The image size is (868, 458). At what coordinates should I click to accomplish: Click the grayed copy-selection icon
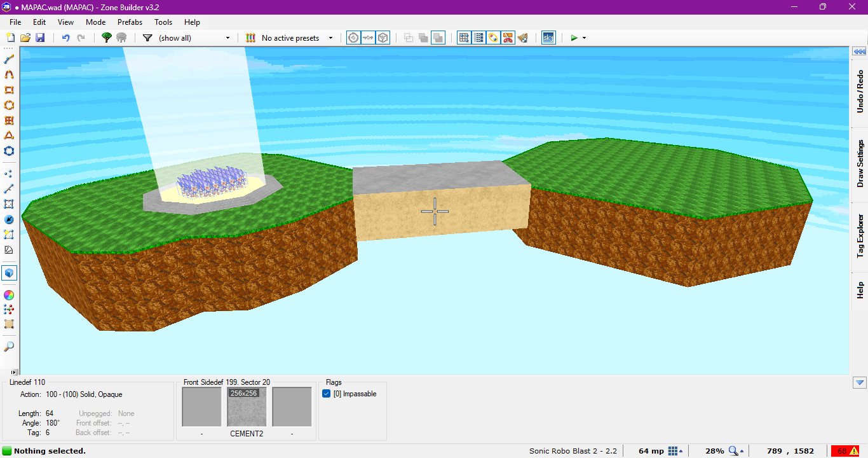coord(408,38)
